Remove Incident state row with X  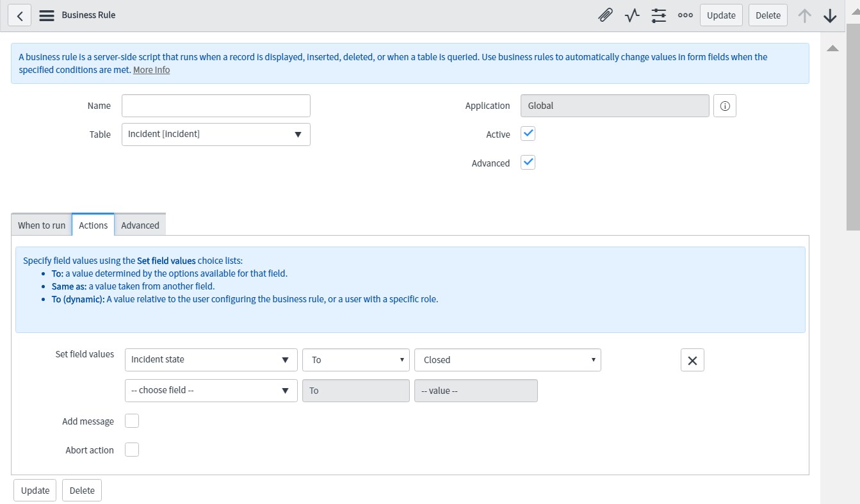692,361
